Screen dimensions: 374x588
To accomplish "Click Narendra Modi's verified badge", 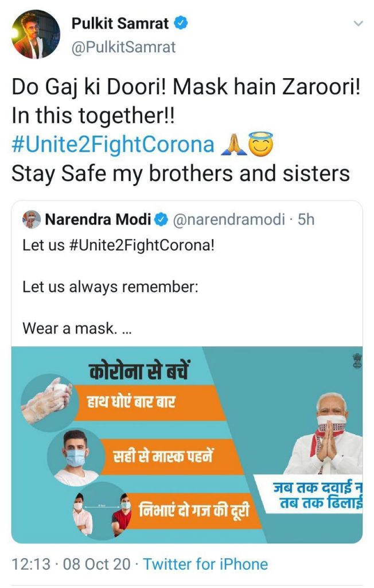I will (162, 220).
